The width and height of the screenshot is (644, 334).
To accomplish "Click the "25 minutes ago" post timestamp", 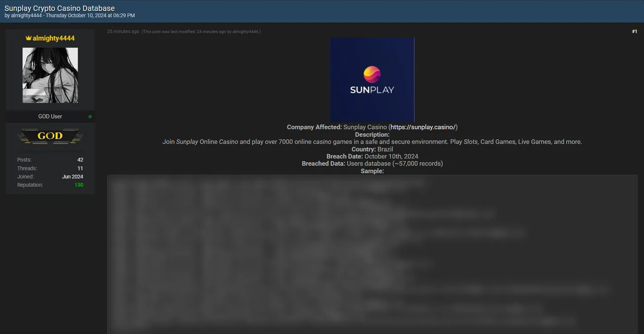I will pyautogui.click(x=123, y=32).
